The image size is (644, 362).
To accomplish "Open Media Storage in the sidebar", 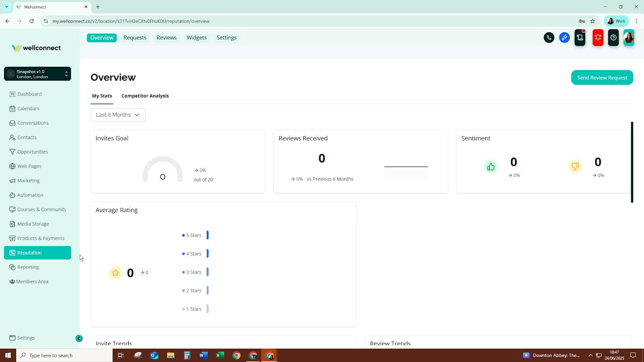I will pos(33,224).
